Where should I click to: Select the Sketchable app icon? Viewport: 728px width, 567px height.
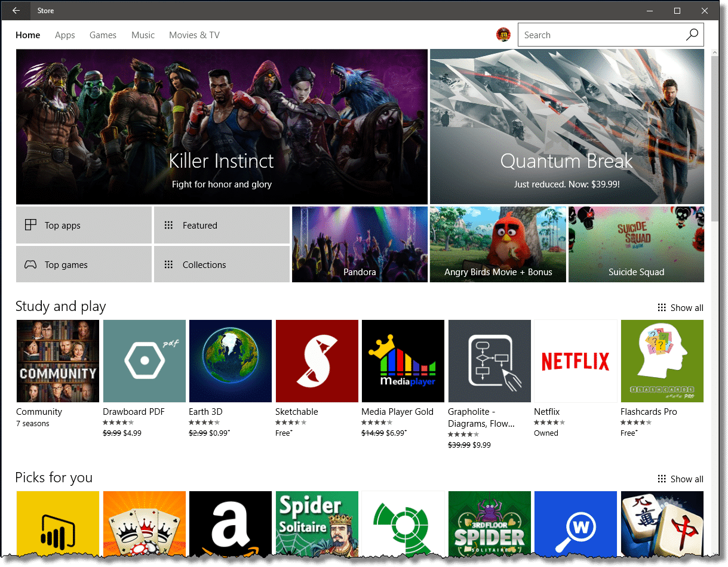click(317, 361)
